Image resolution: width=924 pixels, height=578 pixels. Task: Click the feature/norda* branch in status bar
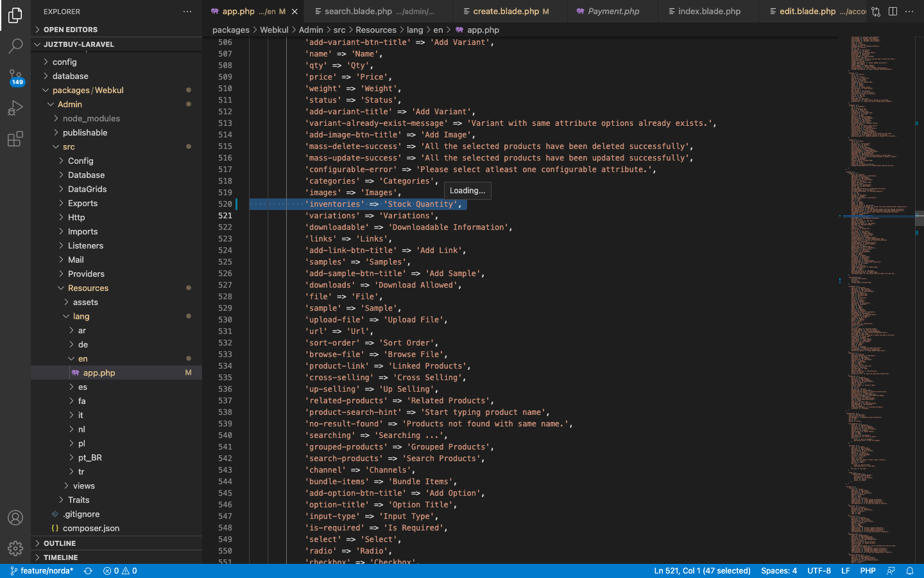42,571
